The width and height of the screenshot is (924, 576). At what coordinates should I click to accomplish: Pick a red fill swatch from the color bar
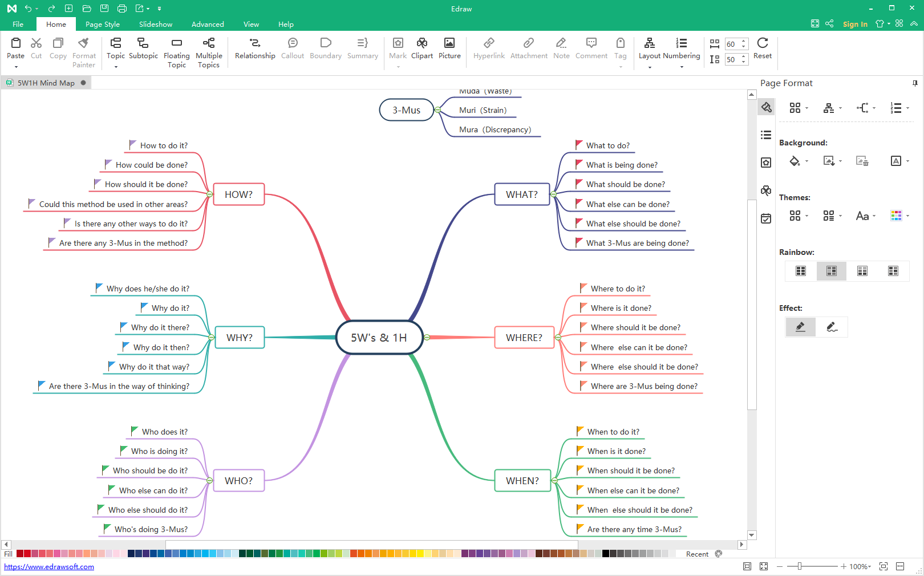(x=21, y=554)
